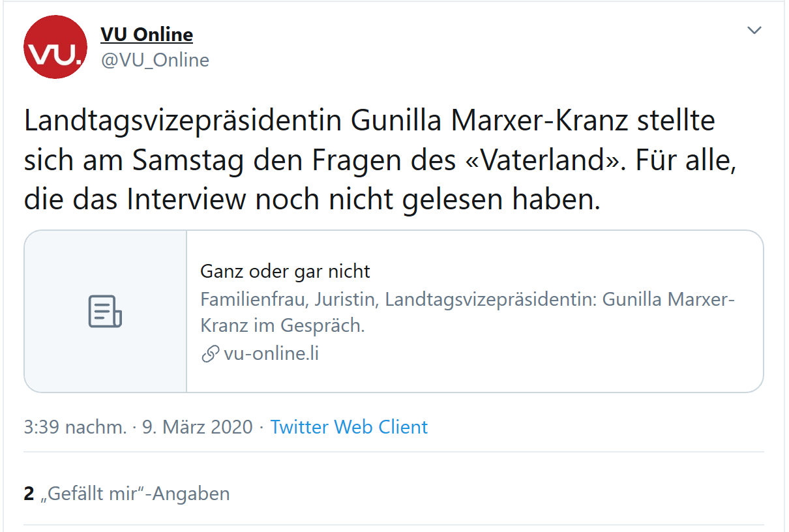Image resolution: width=789 pixels, height=532 pixels.
Task: Click the tweet text mentioning Landtagsvizepräsidentin
Action: click(380, 160)
